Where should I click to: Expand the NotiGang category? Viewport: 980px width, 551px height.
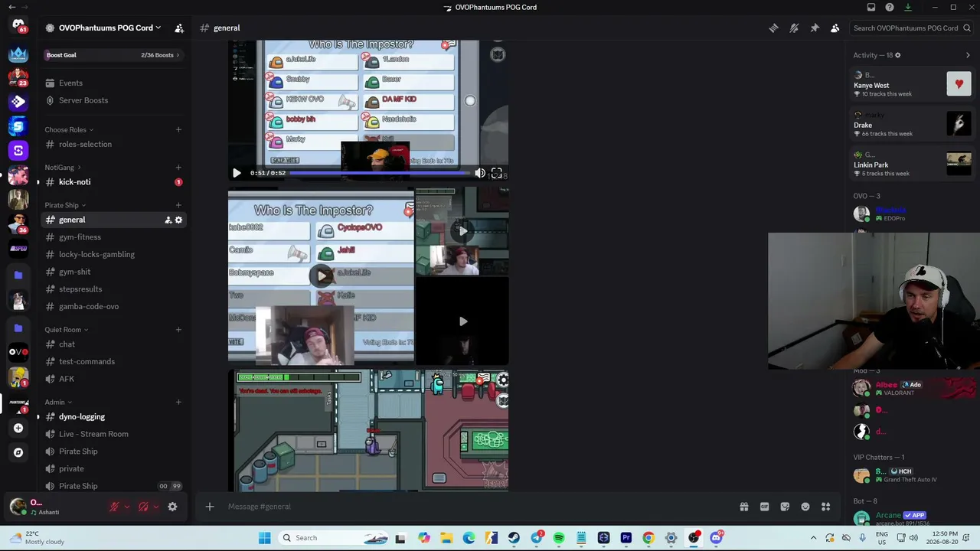pos(63,168)
